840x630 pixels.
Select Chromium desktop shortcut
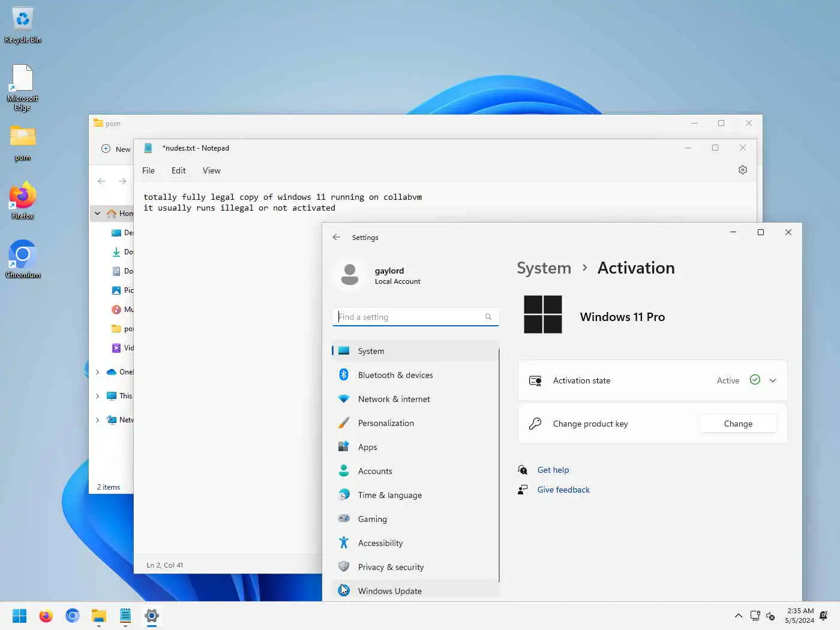pos(23,260)
